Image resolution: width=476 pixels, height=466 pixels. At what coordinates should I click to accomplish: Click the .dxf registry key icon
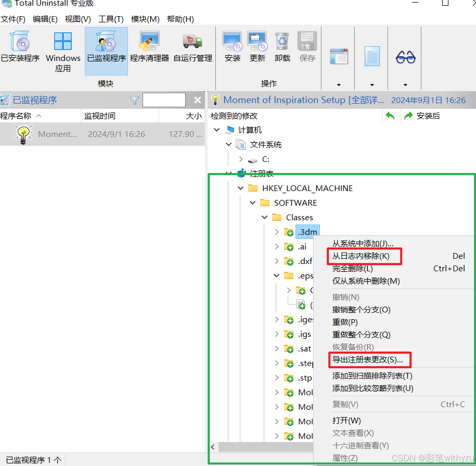(x=289, y=261)
